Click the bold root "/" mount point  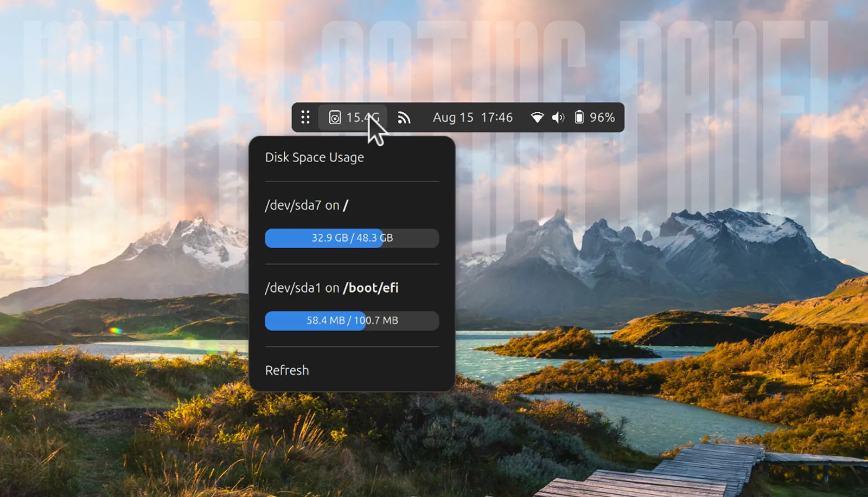pos(346,205)
